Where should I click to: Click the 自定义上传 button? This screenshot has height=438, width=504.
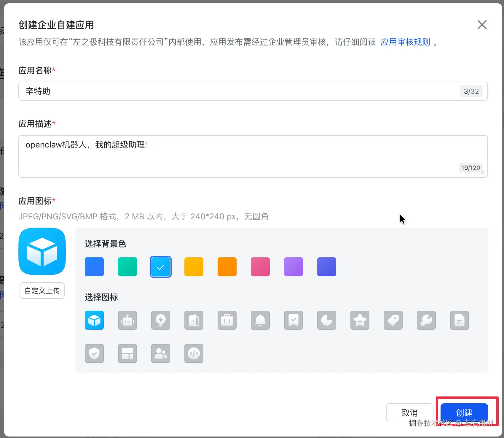[42, 291]
